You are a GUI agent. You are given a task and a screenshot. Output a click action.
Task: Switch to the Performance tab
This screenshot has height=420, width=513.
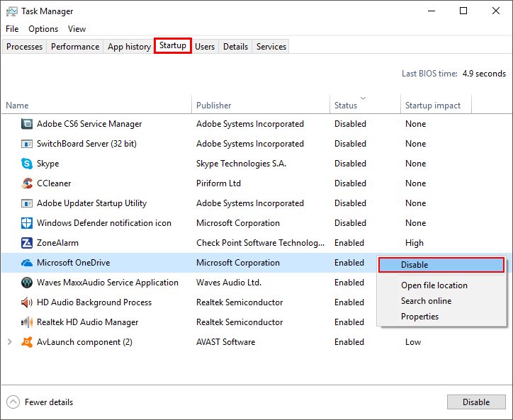75,47
